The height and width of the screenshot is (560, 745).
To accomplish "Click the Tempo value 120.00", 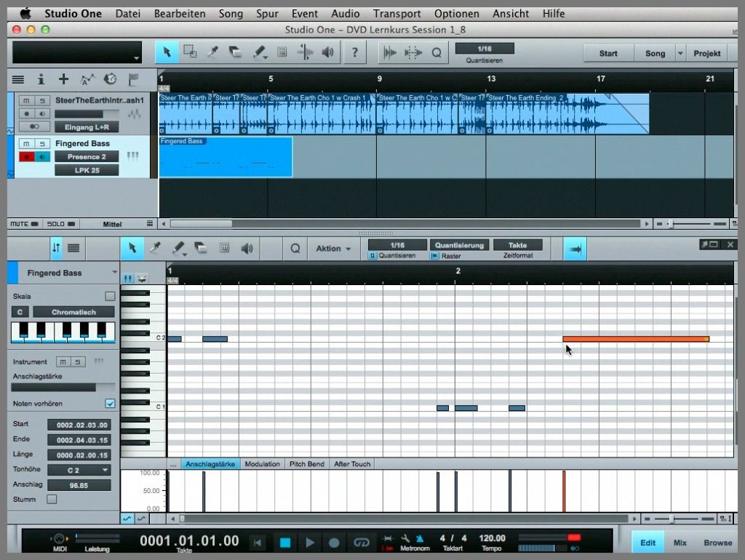I will (493, 538).
